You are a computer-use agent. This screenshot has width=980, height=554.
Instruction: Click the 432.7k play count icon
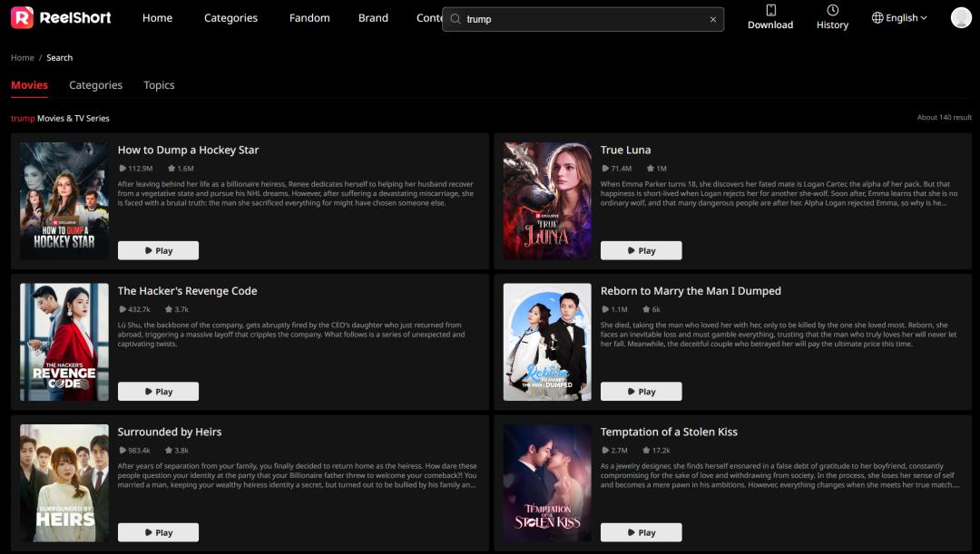click(122, 309)
